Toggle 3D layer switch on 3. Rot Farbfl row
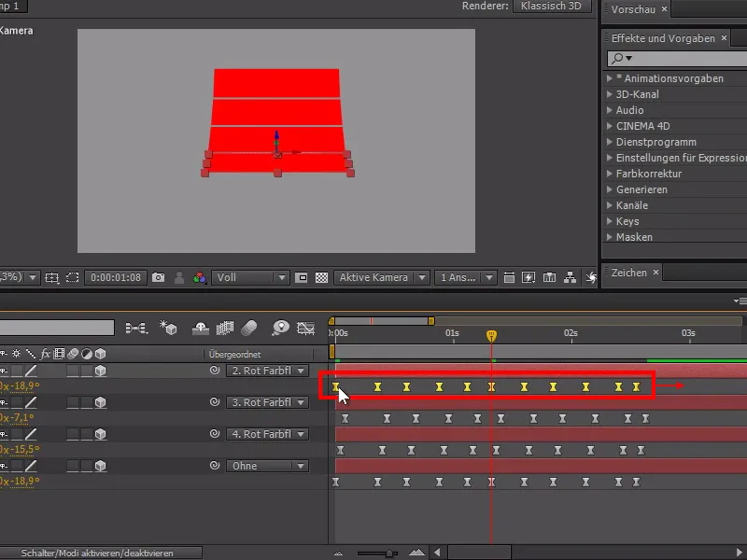Screen dimensions: 747x560 (101, 402)
